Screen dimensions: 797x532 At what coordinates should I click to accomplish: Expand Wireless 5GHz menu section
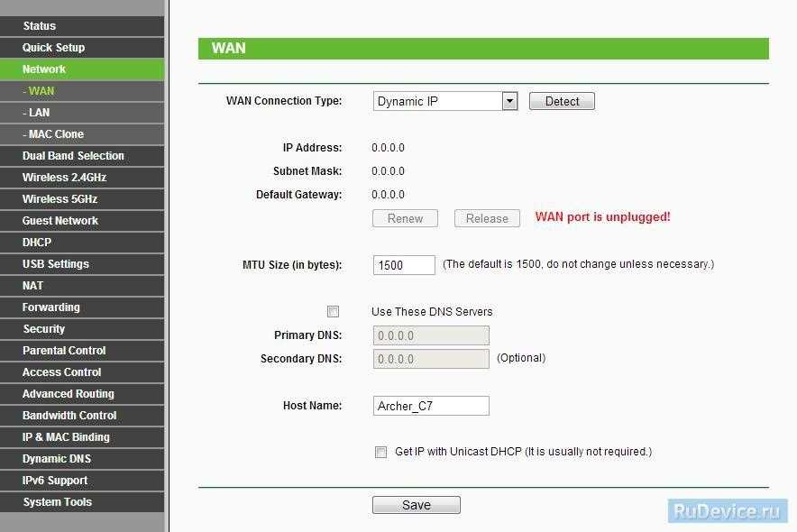point(82,199)
